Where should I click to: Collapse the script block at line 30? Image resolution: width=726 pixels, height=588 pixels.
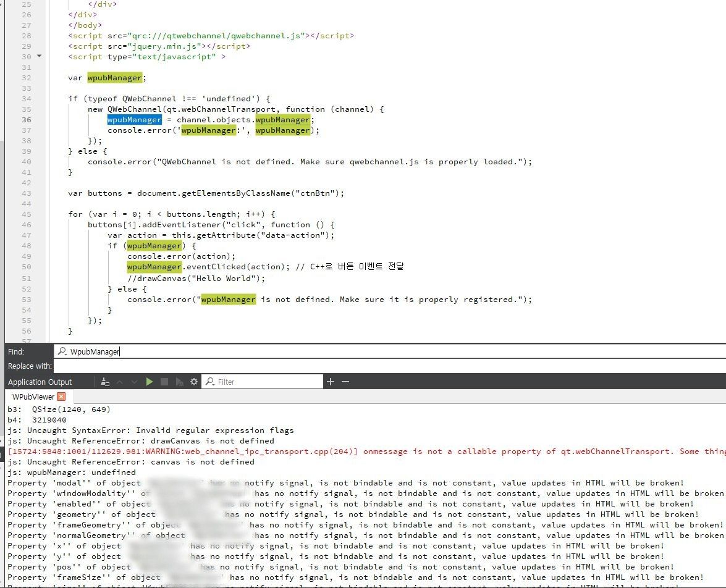pyautogui.click(x=40, y=56)
